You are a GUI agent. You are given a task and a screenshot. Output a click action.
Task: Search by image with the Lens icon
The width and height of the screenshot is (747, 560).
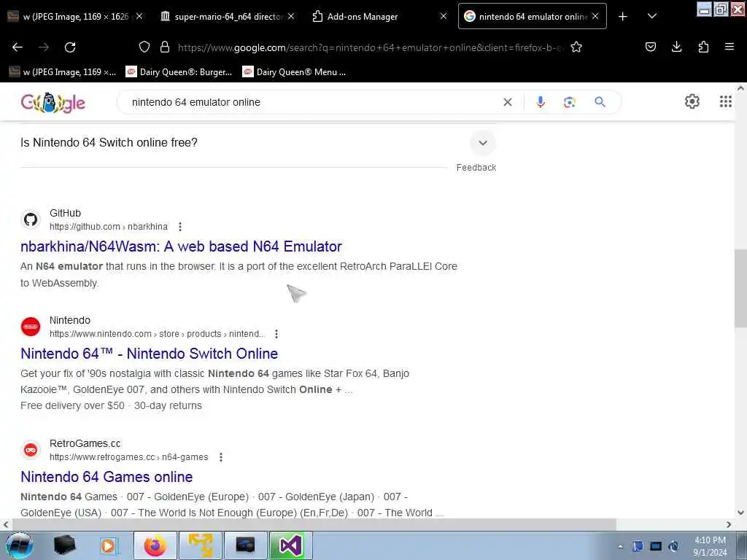(x=570, y=102)
